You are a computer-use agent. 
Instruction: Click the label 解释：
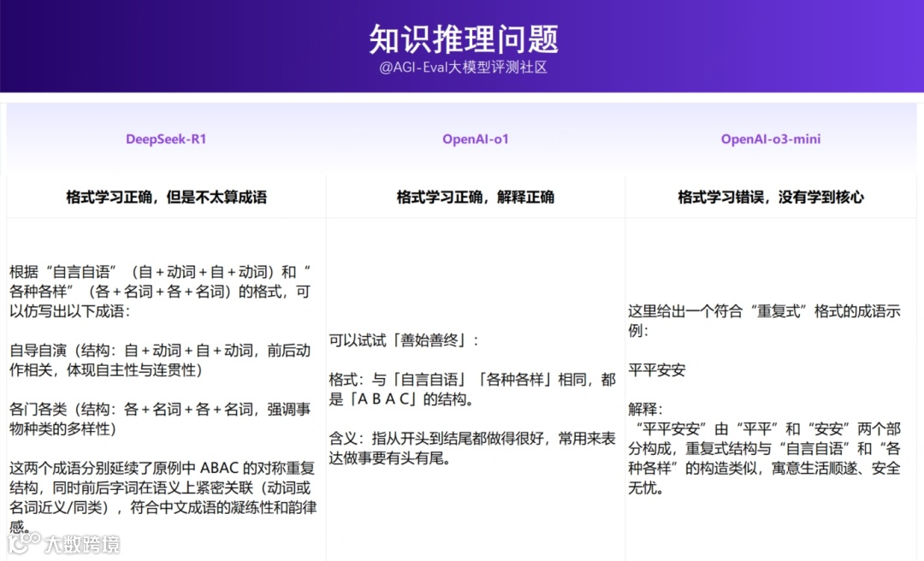(x=646, y=409)
